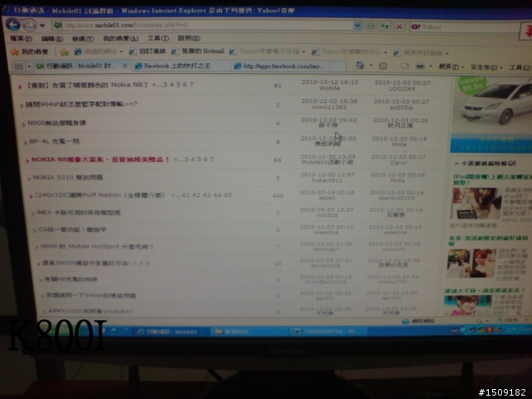Open the iPad news headline in sidebar

pos(492,180)
